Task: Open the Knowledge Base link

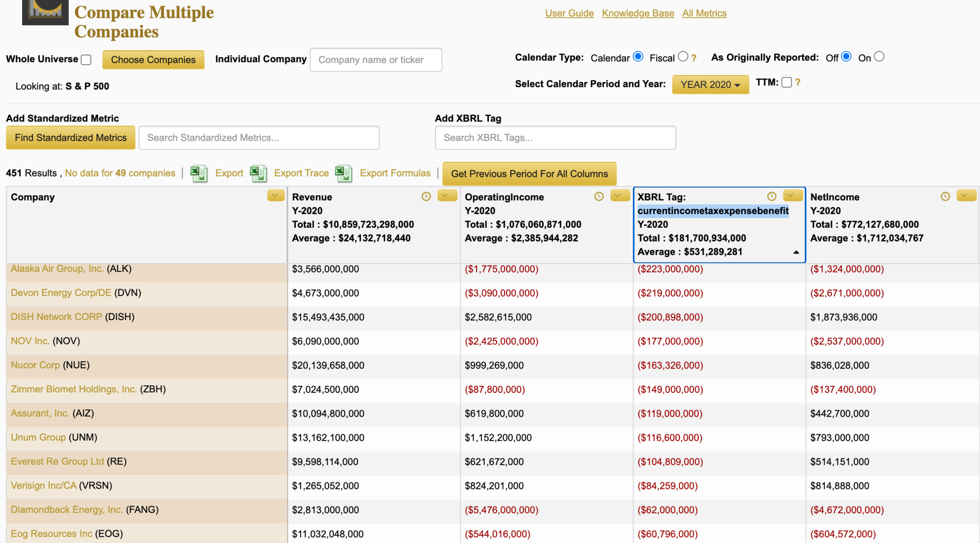Action: pyautogui.click(x=638, y=13)
